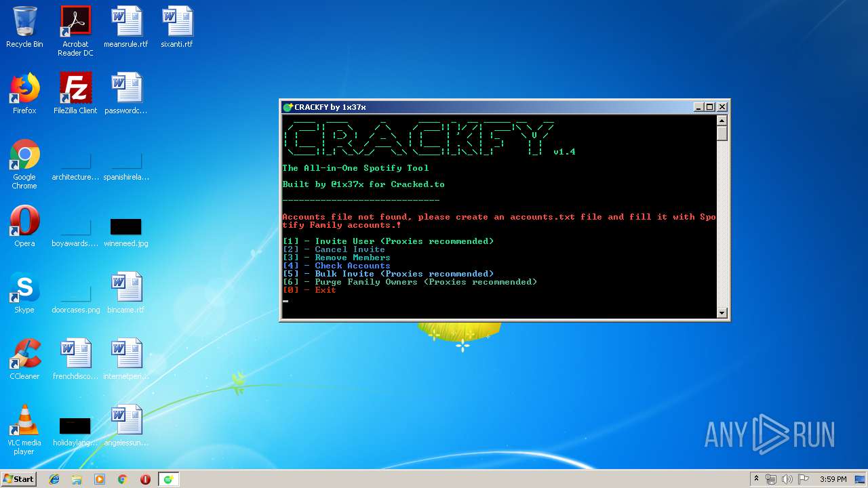Open the Recycle Bin icon
Image resolution: width=868 pixels, height=488 pixels.
pos(24,27)
